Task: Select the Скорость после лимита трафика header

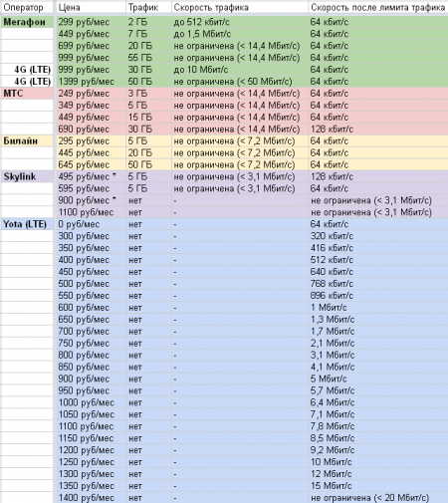Action: (x=378, y=7)
